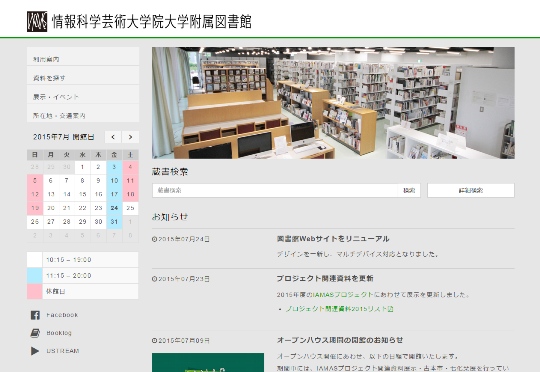The image size is (540, 372).
Task: Go to next month in calendar
Action: (131, 137)
